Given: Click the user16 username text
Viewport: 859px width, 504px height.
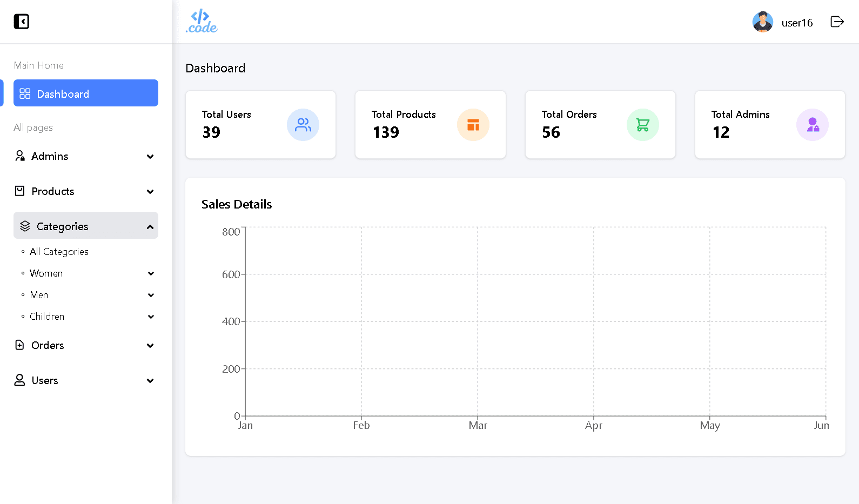Looking at the screenshot, I should pos(797,23).
